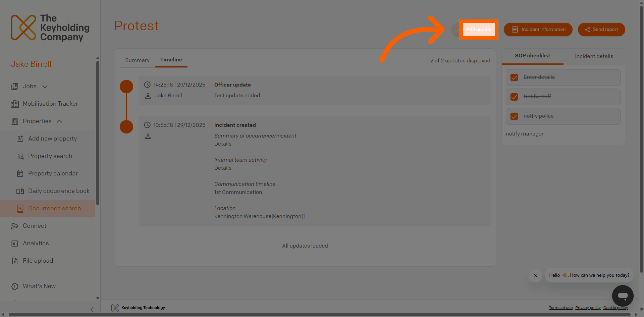Uncheck the Enter details checkbox
The height and width of the screenshot is (317, 644).
[514, 77]
